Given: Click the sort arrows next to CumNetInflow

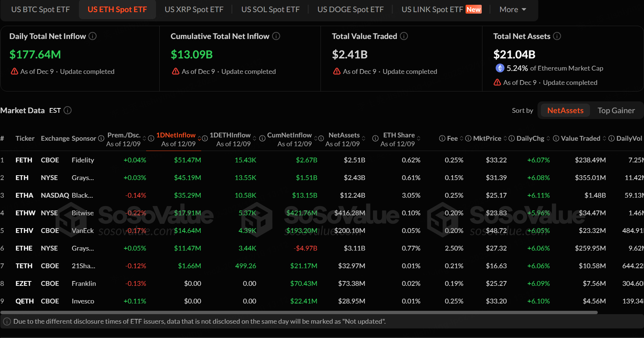Looking at the screenshot, I should point(316,139).
